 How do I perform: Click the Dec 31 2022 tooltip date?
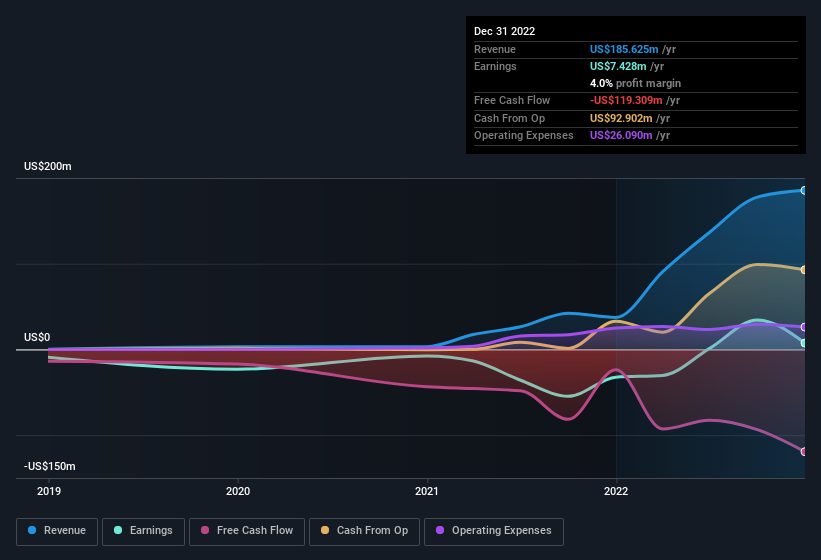[x=504, y=31]
